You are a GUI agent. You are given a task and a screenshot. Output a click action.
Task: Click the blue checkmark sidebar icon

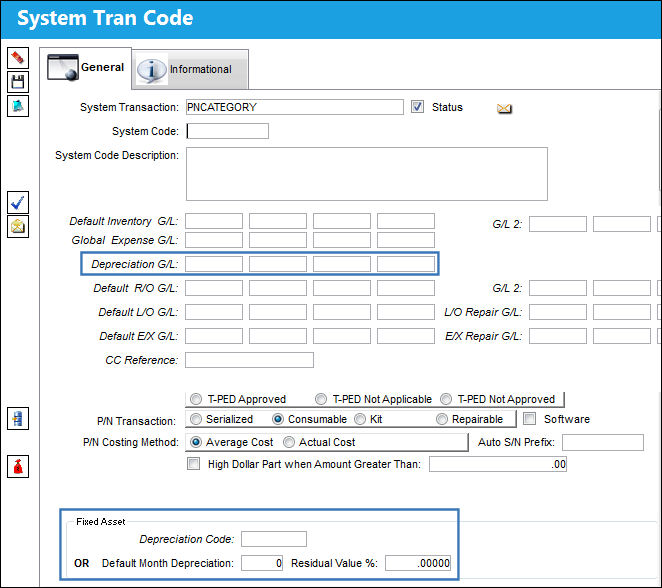click(x=18, y=203)
